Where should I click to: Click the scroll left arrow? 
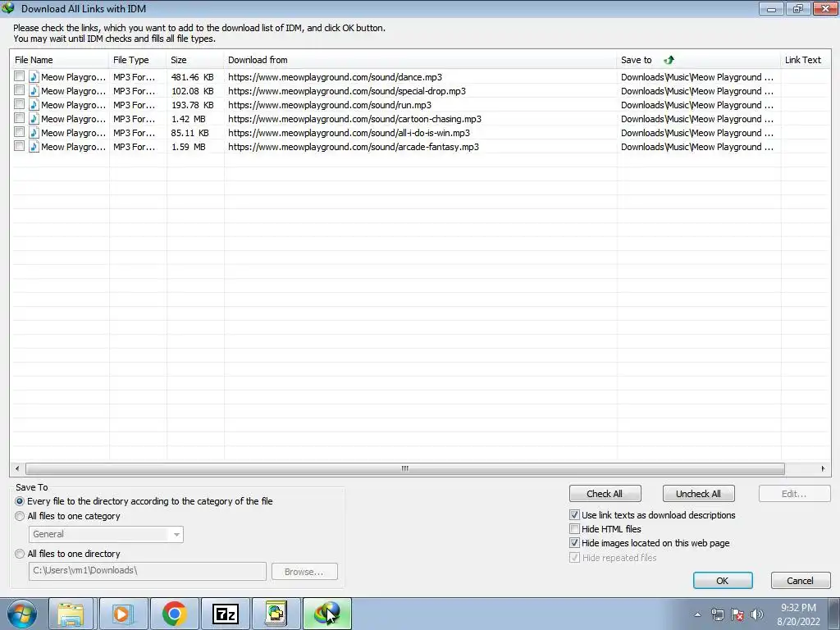[x=17, y=468]
